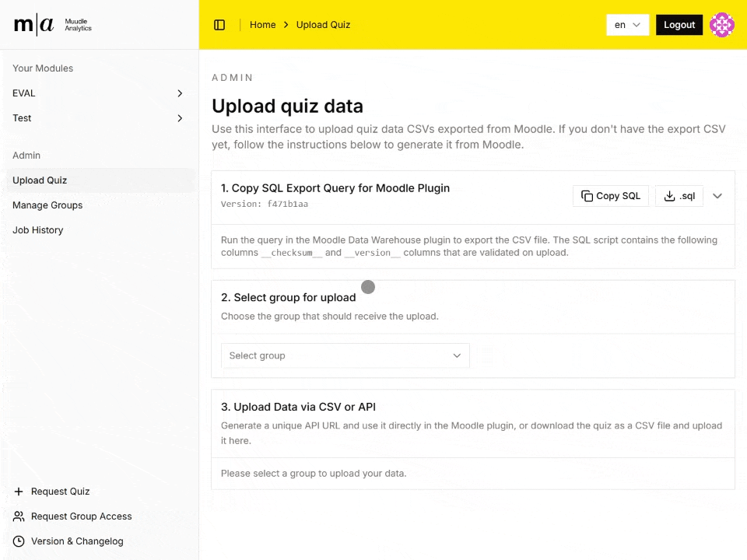Copy the SQL export query

click(611, 196)
